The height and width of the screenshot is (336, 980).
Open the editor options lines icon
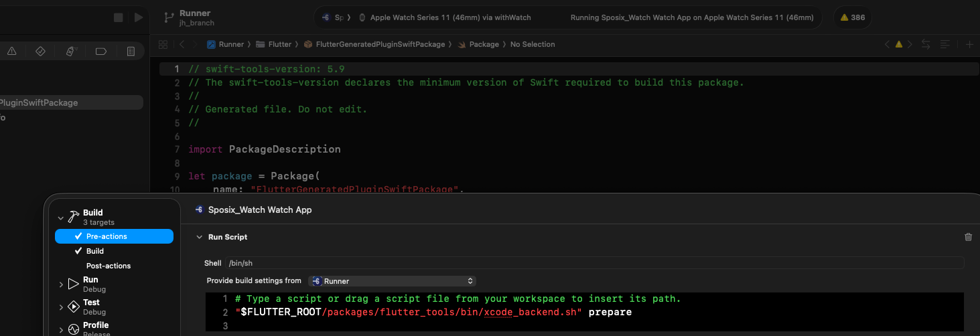[945, 44]
